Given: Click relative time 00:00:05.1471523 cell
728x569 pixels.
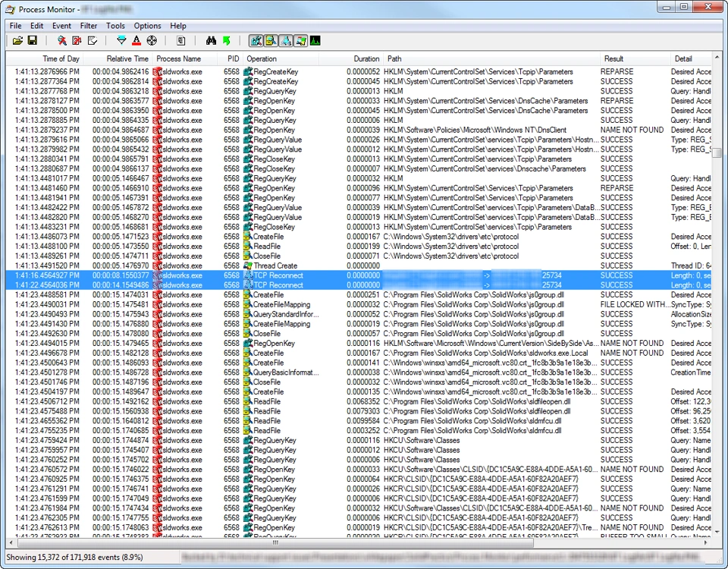Looking at the screenshot, I should 121,237.
